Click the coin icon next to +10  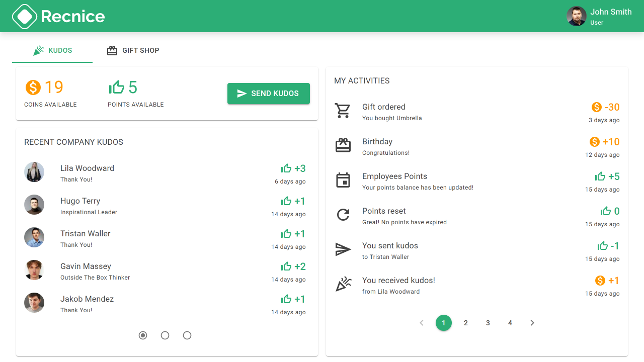[594, 142]
